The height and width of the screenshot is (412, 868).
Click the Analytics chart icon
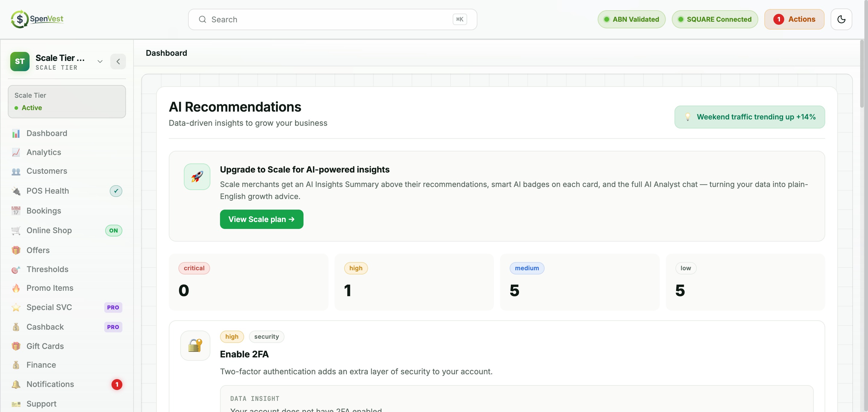[16, 152]
